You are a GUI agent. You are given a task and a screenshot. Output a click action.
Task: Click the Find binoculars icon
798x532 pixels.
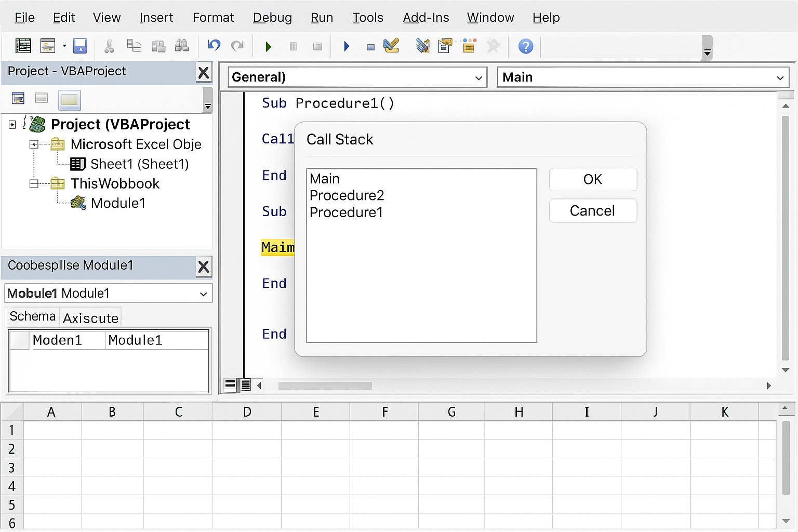tap(182, 46)
